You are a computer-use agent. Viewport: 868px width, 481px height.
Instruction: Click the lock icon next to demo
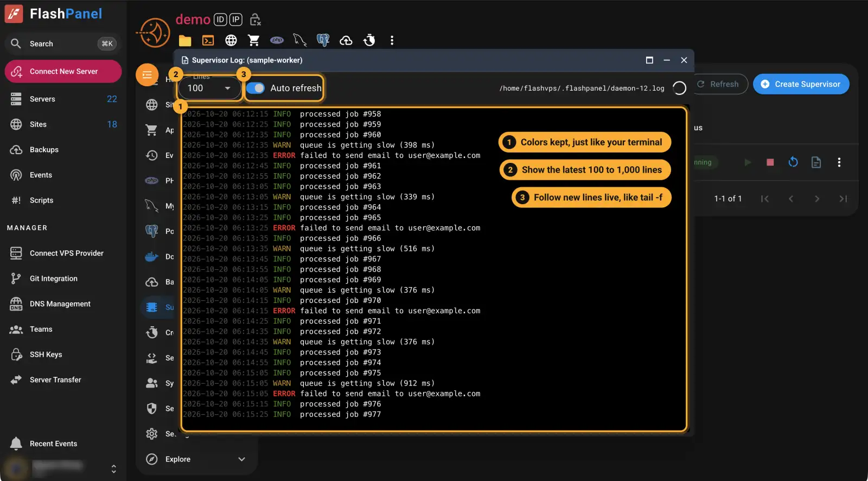point(256,20)
